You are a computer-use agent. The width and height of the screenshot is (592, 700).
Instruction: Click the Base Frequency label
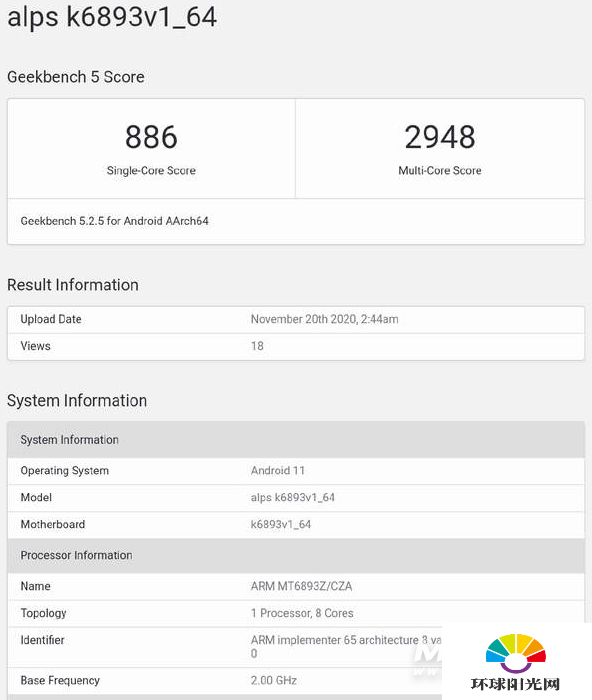tap(60, 680)
